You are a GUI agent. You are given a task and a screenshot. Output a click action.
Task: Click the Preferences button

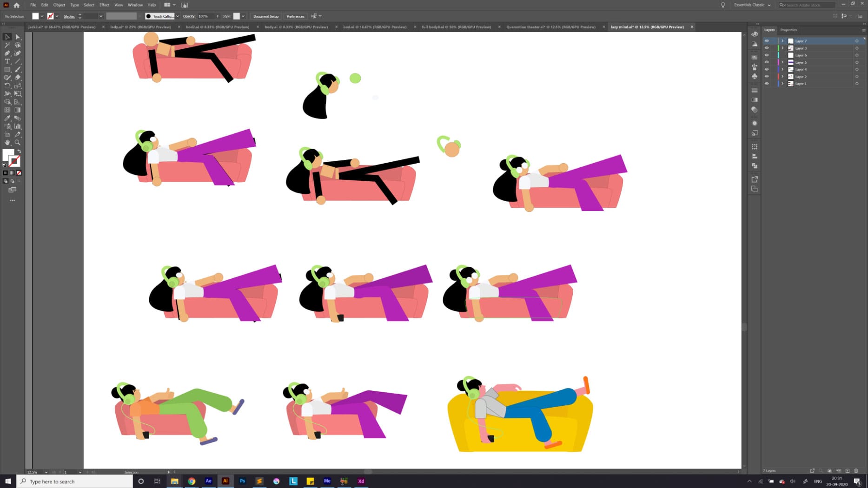pyautogui.click(x=295, y=16)
